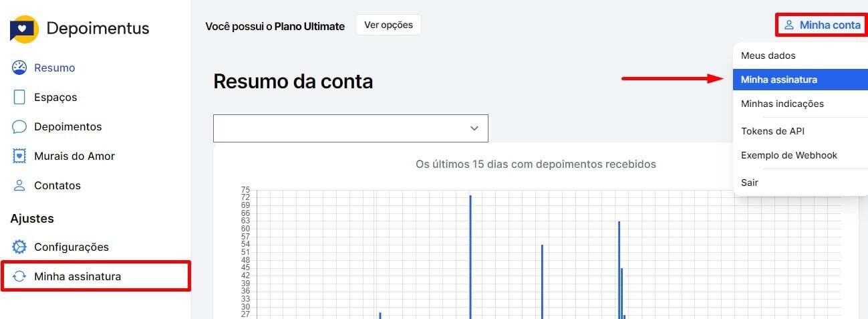Click the Espaços tablet icon
This screenshot has height=319, width=868.
[x=19, y=97]
